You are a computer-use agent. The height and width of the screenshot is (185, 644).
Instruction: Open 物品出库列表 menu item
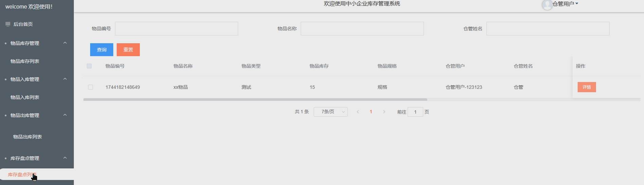[27, 137]
